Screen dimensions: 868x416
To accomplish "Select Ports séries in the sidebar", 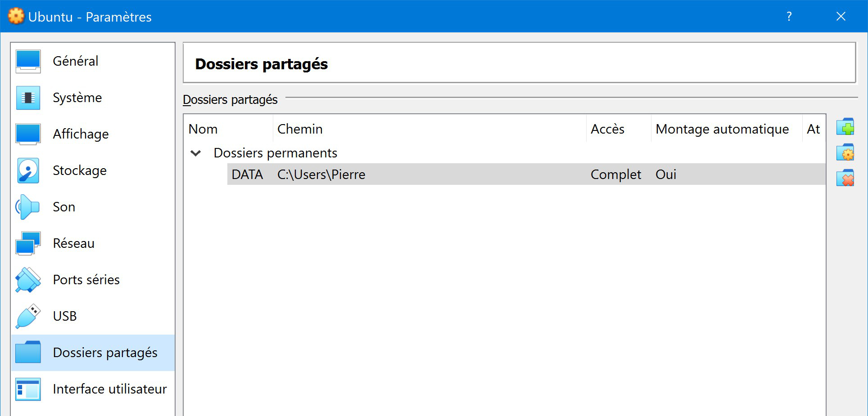I will pyautogui.click(x=93, y=280).
